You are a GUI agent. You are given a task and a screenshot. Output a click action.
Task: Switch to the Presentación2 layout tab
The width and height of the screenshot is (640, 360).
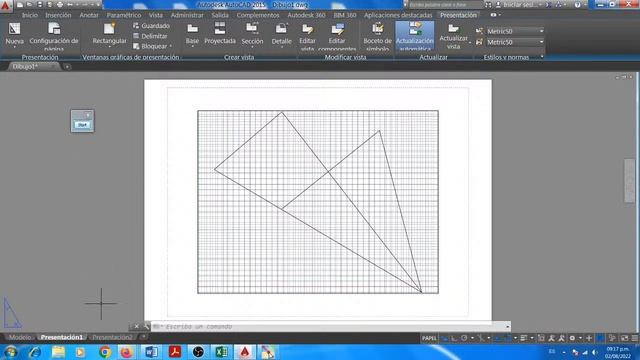112,337
